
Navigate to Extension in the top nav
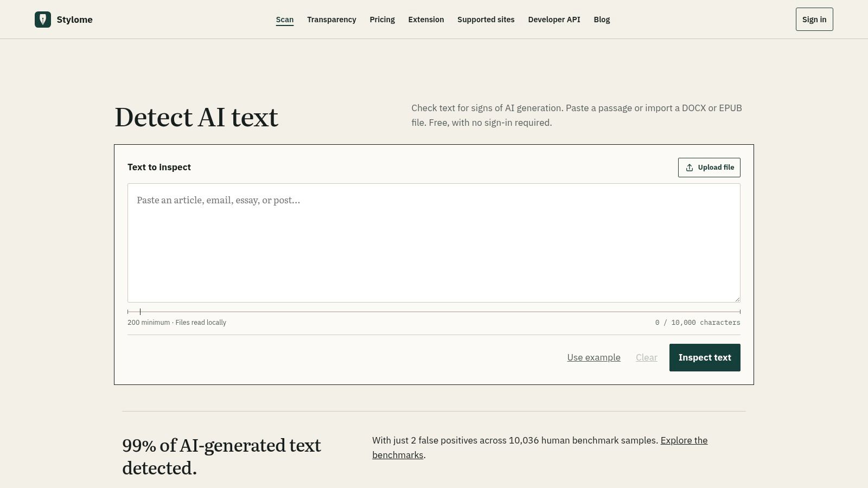[426, 20]
